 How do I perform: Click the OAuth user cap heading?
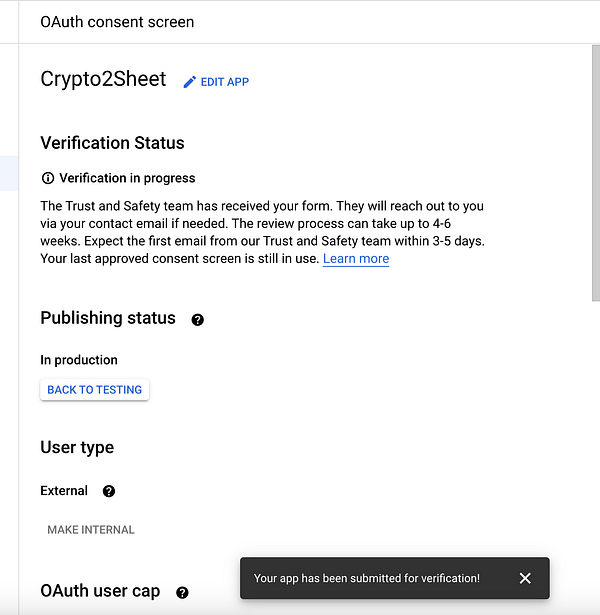(x=100, y=591)
